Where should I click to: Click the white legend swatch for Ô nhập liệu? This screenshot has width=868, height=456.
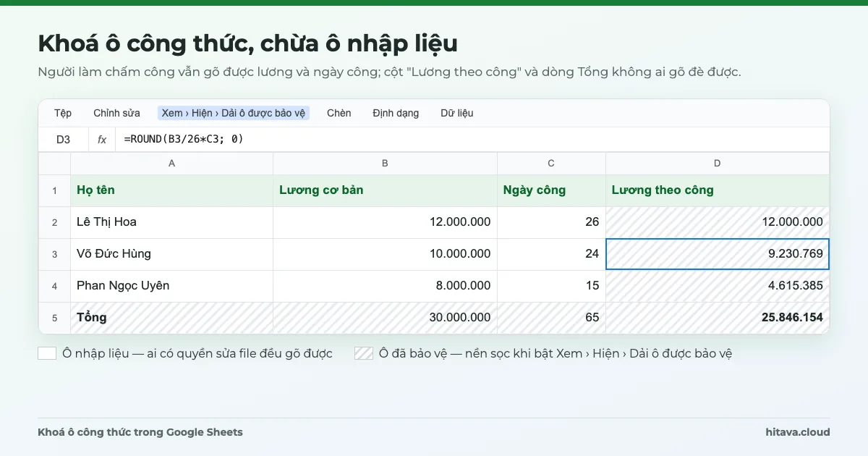pos(47,353)
